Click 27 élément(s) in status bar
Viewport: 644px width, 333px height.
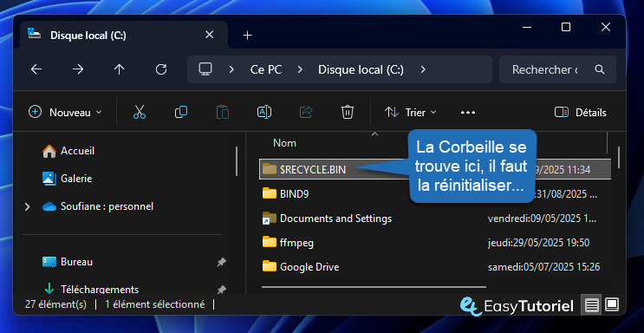pos(55,304)
